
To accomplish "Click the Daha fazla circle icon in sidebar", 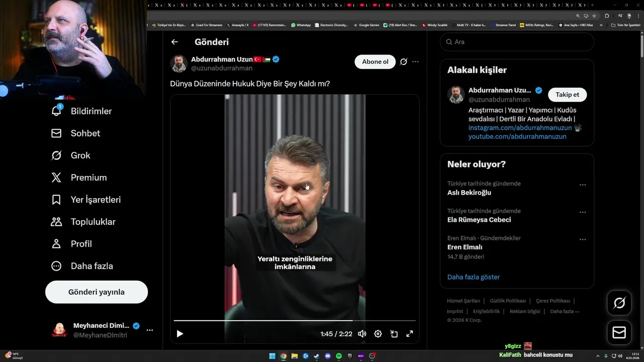I will (x=56, y=266).
